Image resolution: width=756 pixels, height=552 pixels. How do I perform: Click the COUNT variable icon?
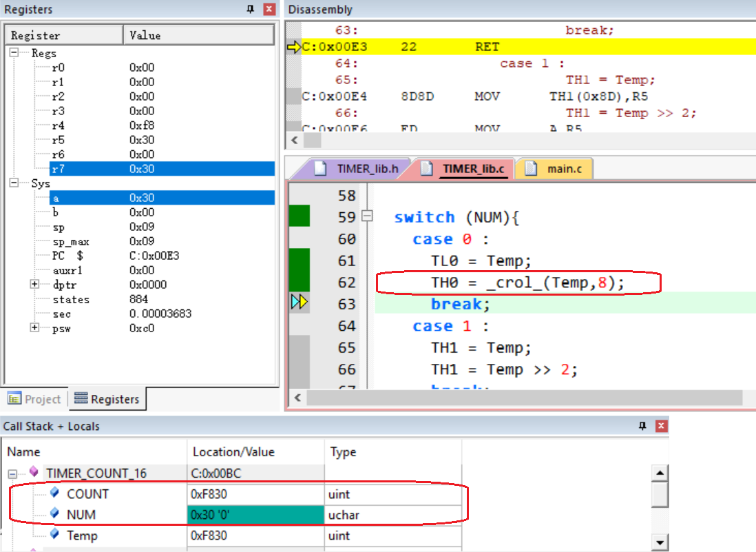click(54, 492)
